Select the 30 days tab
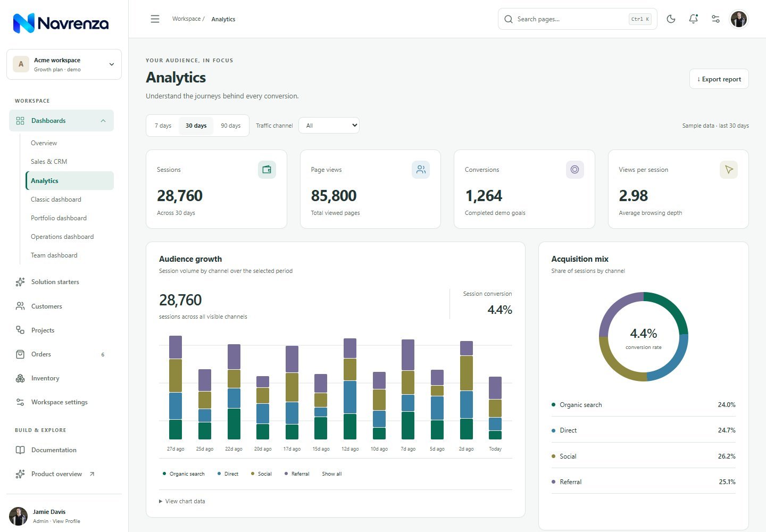Screen dimensions: 766x532 (x=196, y=126)
